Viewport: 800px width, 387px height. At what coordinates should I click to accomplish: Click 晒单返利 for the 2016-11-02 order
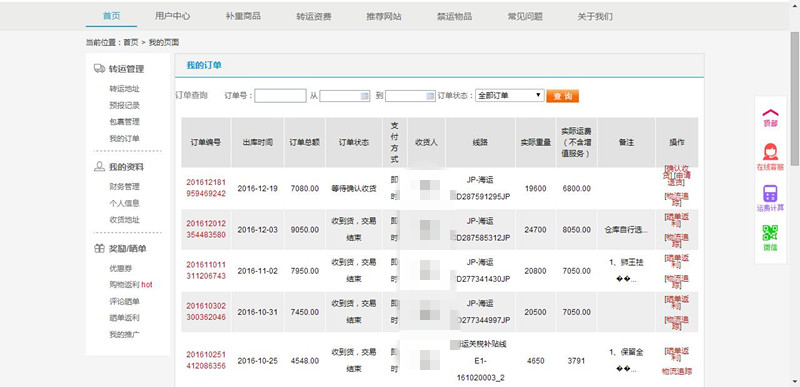tap(677, 262)
